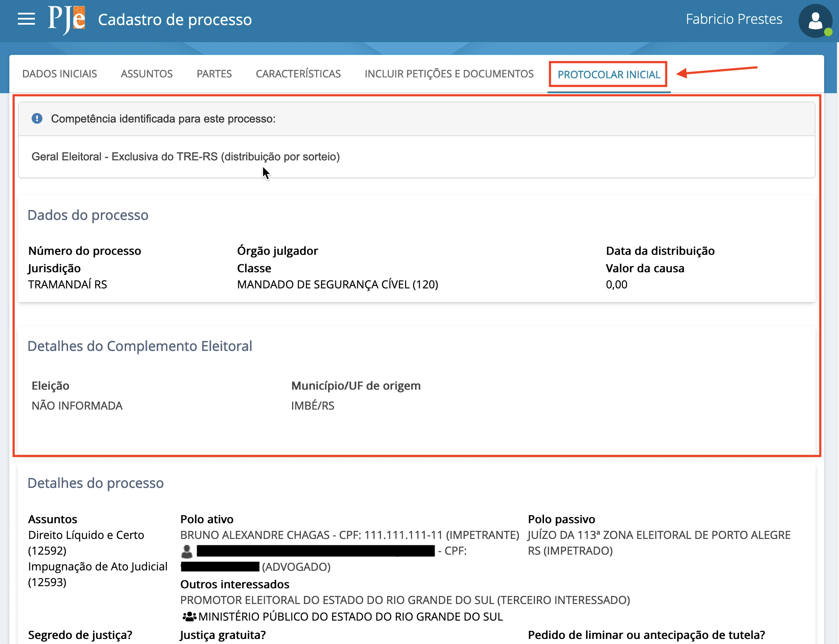Image resolution: width=839 pixels, height=644 pixels.
Task: Click the Órgão julgador label
Action: pos(278,251)
